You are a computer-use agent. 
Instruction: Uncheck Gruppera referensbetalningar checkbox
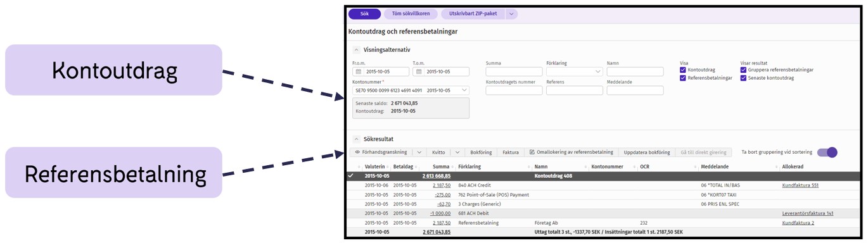pyautogui.click(x=744, y=70)
